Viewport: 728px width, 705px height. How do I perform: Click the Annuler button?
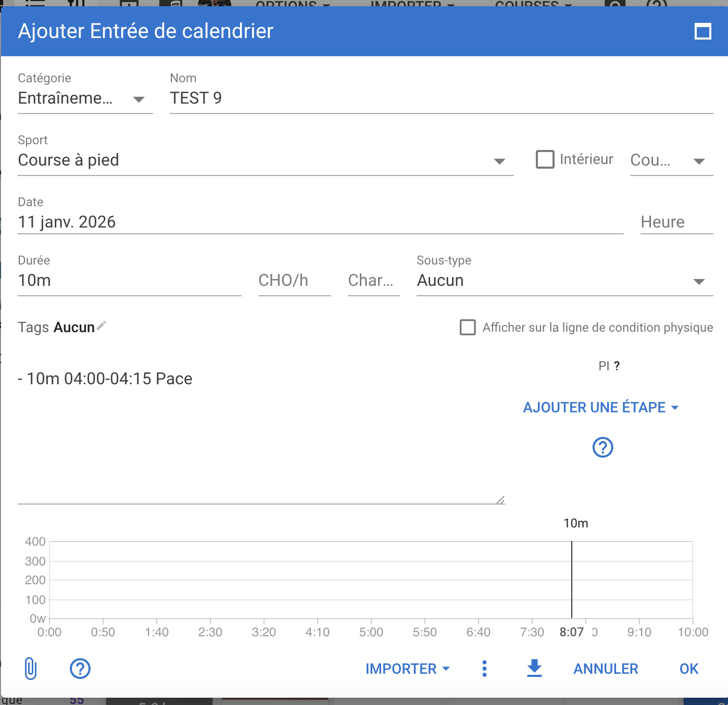606,669
